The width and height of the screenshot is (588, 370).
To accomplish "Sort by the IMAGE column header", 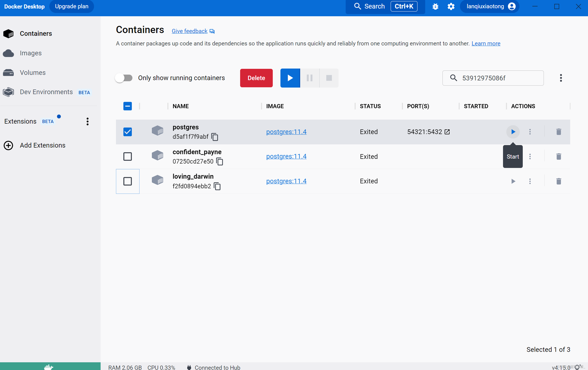I will pyautogui.click(x=275, y=106).
